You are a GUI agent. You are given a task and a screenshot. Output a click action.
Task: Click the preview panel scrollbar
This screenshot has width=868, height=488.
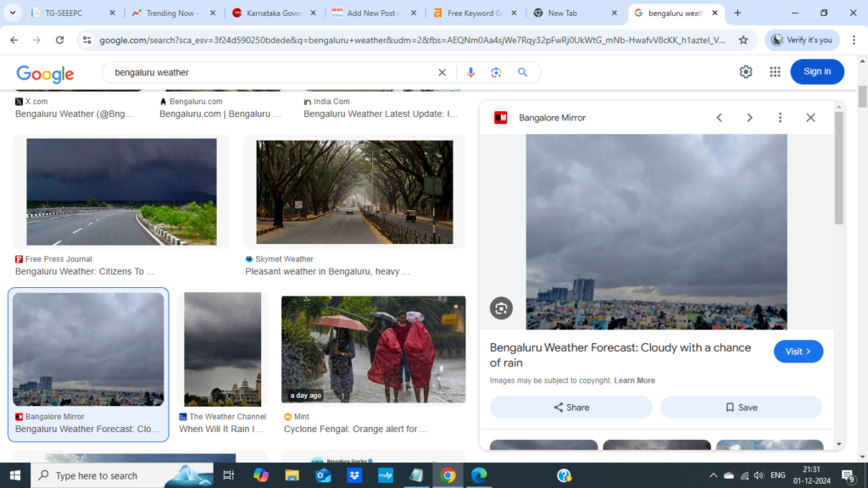[x=839, y=168]
